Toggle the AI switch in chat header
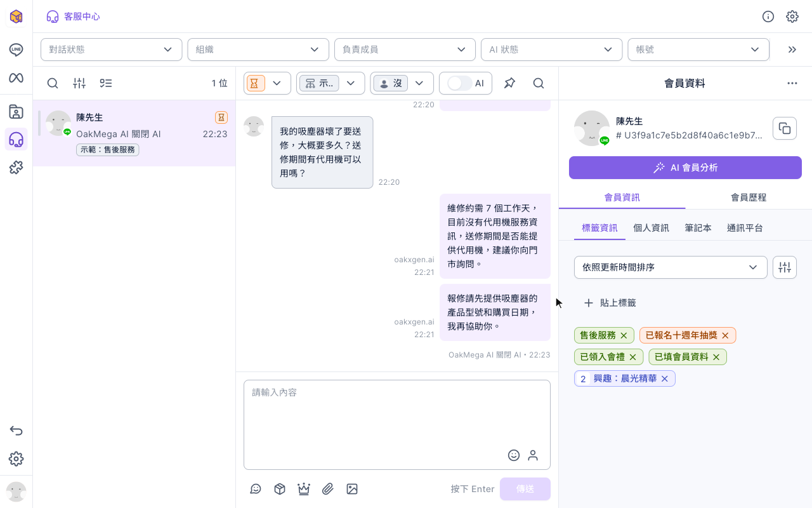Viewport: 812px width, 508px height. tap(459, 83)
